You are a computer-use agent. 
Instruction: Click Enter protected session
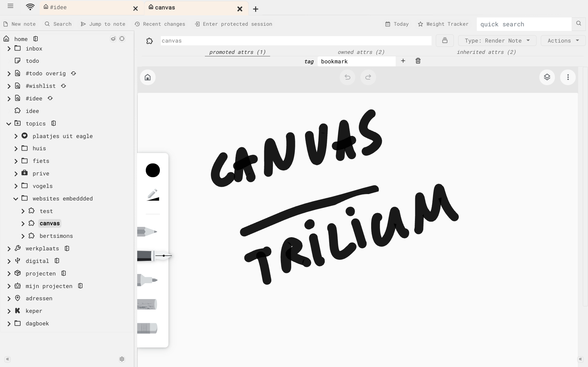(233, 24)
